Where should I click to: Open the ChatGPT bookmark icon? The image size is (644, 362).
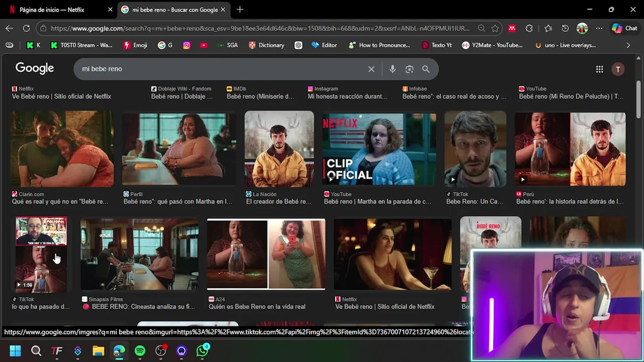click(x=298, y=45)
